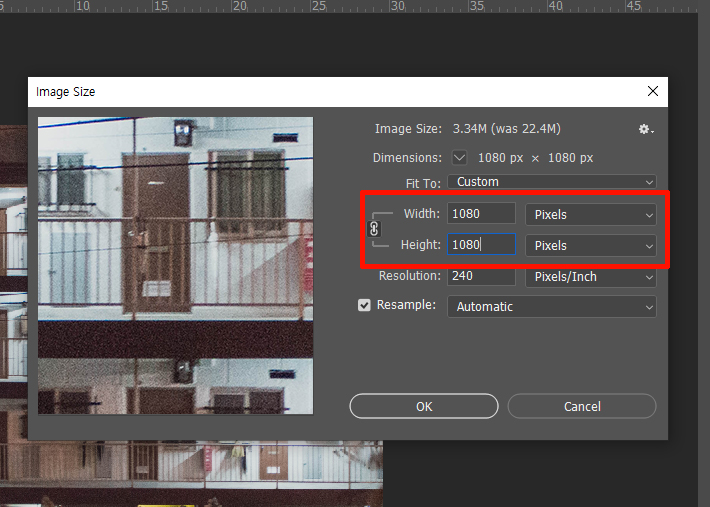The width and height of the screenshot is (710, 507).
Task: Open the Height units Pixels dropdown
Action: (x=590, y=245)
